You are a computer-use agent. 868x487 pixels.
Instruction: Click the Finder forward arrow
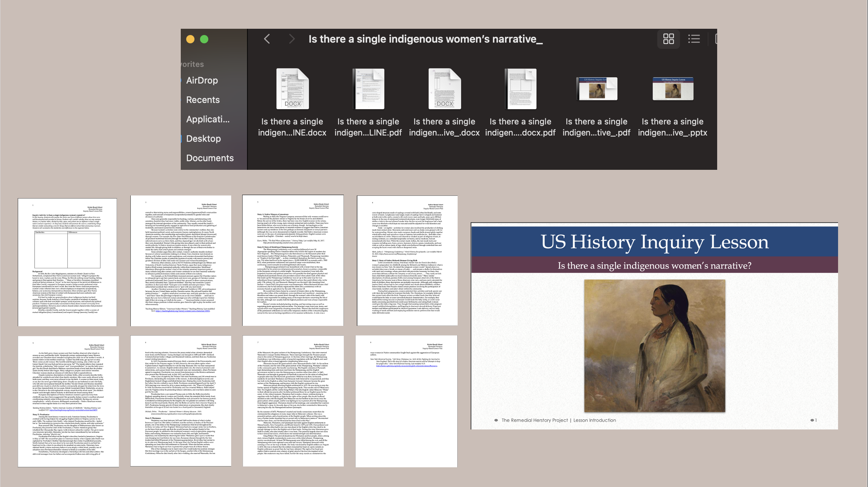pos(292,39)
